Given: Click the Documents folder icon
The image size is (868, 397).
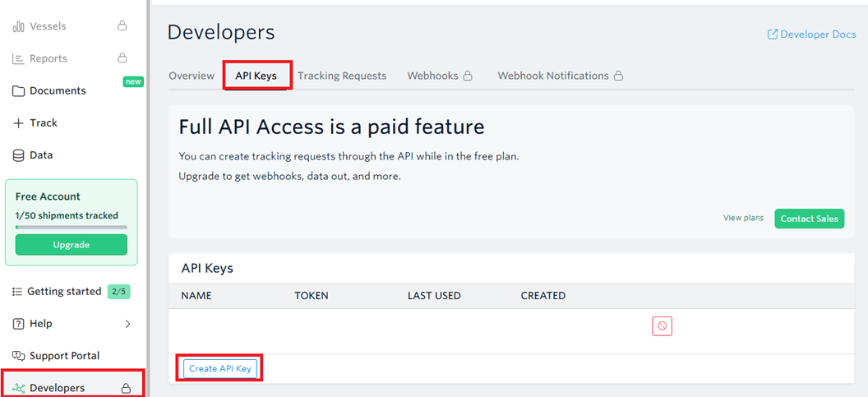Looking at the screenshot, I should [x=18, y=90].
